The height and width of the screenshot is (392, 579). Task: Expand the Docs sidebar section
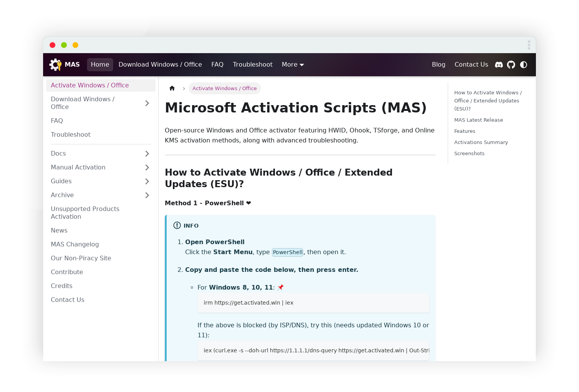pos(147,154)
